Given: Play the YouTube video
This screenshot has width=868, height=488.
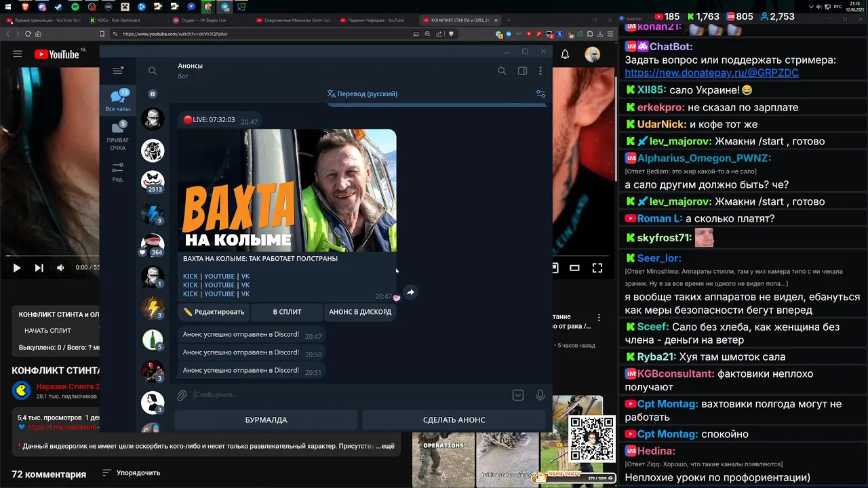Looking at the screenshot, I should (x=17, y=268).
